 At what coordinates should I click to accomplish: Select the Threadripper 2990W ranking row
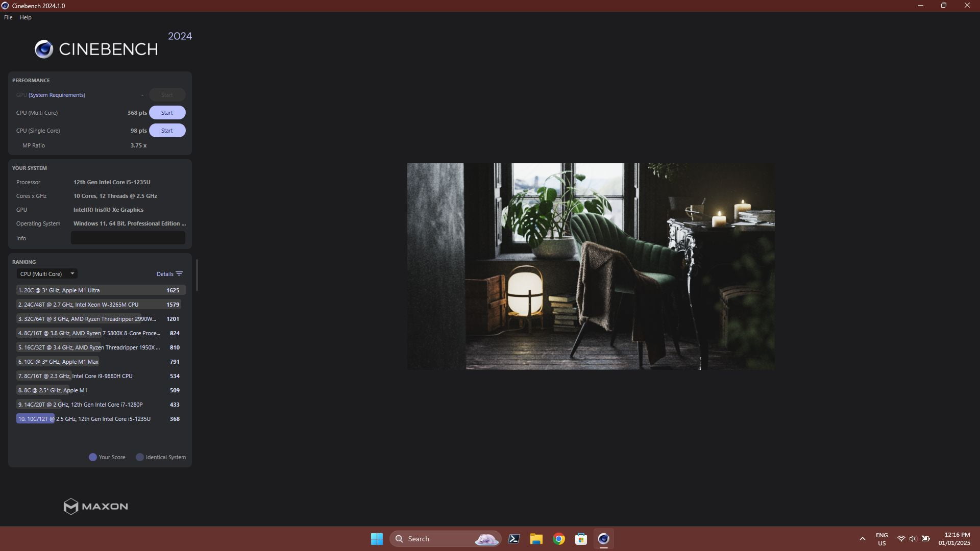(x=101, y=319)
